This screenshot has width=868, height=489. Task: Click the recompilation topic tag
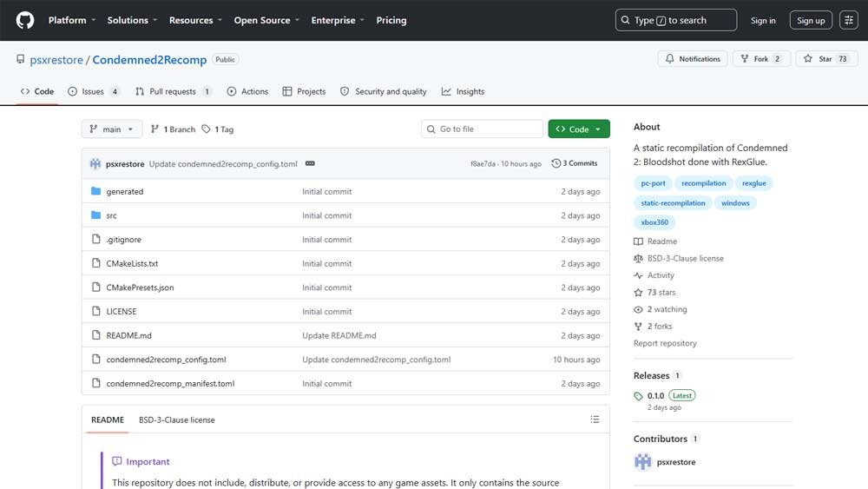[x=704, y=183]
